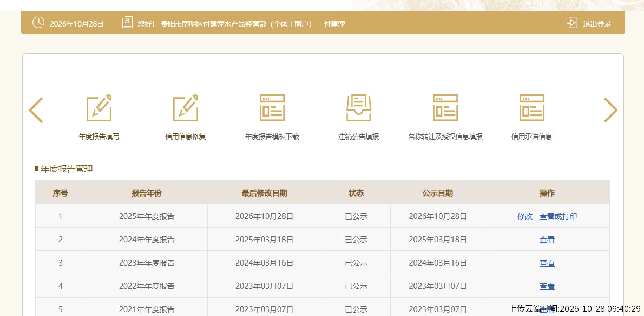Click the 2025年年度报告 cell
The height and width of the screenshot is (316, 644).
147,216
